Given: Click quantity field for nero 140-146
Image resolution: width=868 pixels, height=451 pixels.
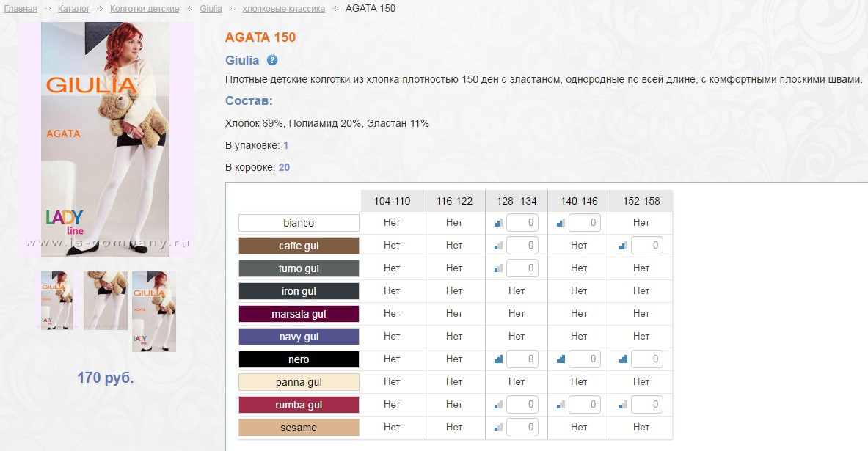Looking at the screenshot, I should [585, 359].
